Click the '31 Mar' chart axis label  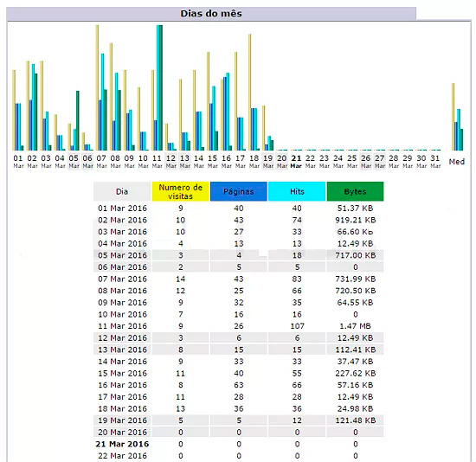pyautogui.click(x=435, y=162)
